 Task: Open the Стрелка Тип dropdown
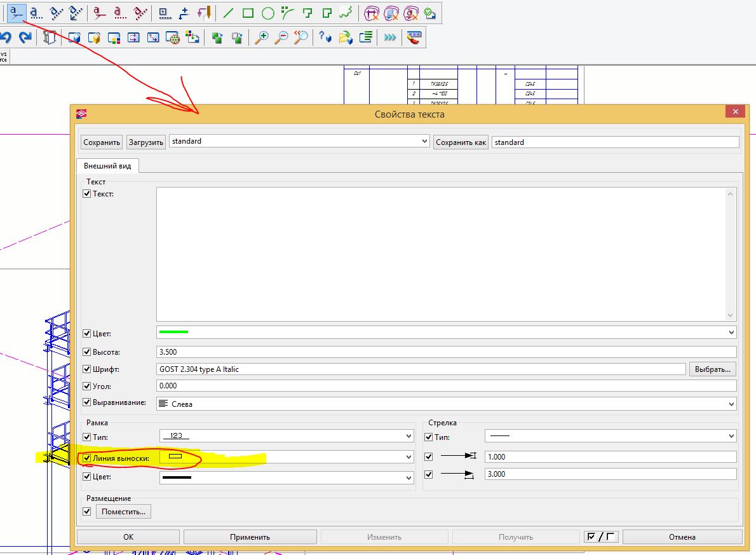[731, 437]
